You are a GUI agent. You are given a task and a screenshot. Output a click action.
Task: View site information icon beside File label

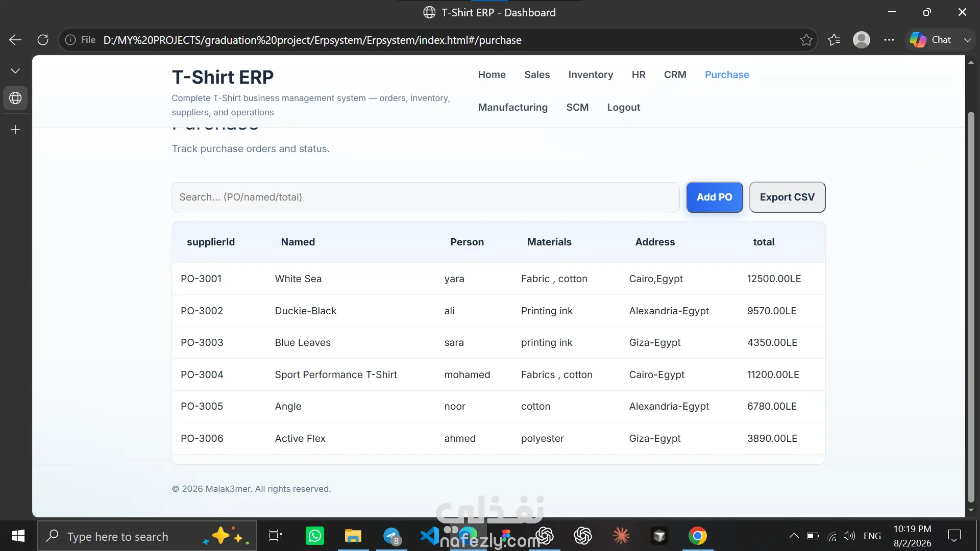click(70, 40)
